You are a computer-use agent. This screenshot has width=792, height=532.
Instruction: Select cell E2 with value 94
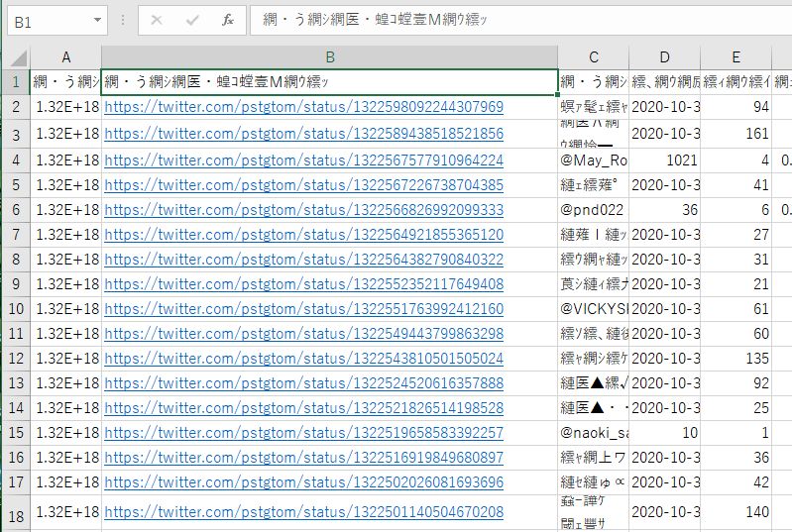(x=735, y=107)
